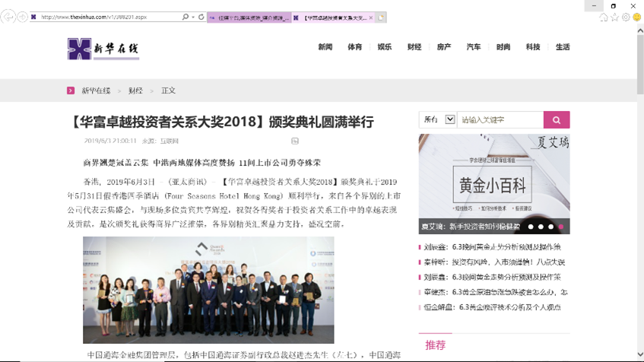This screenshot has width=644, height=362.
Task: Open the 时尚 navigation menu
Action: click(x=503, y=47)
